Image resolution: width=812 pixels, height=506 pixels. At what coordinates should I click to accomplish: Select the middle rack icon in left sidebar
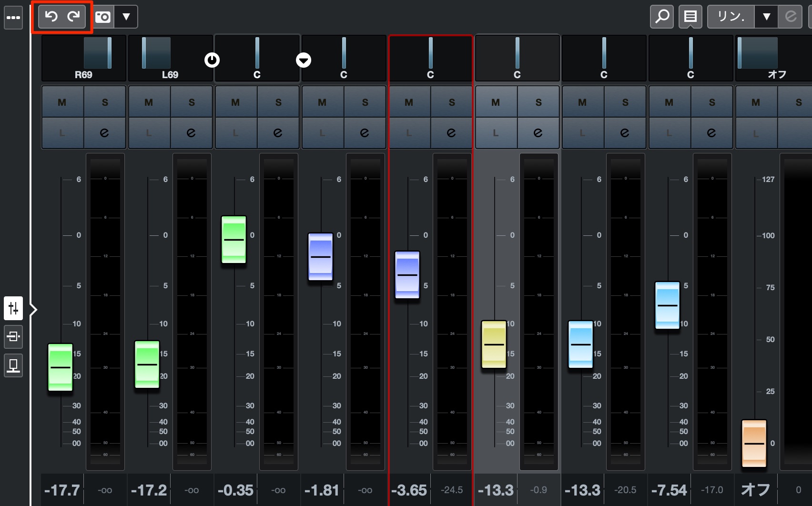tap(13, 337)
